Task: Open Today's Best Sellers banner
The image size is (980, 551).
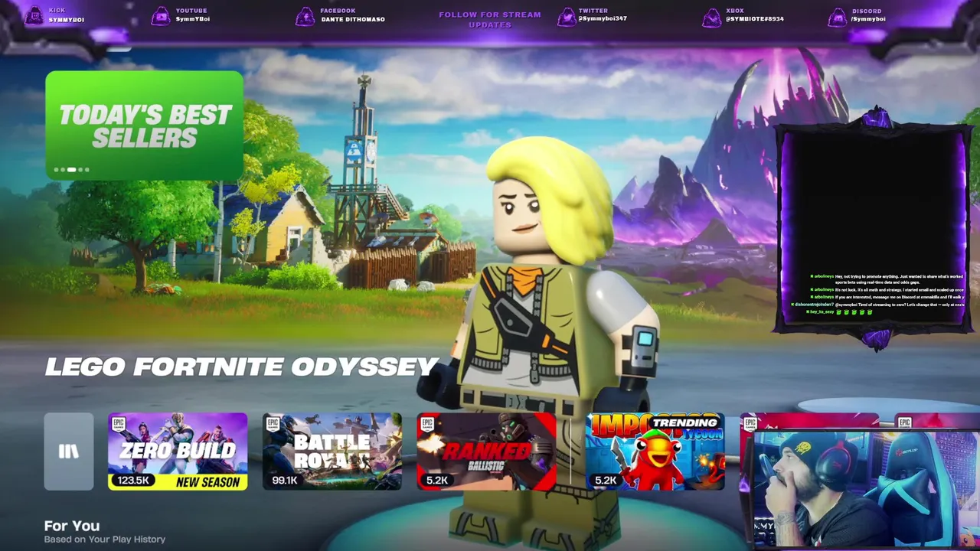Action: (x=145, y=126)
